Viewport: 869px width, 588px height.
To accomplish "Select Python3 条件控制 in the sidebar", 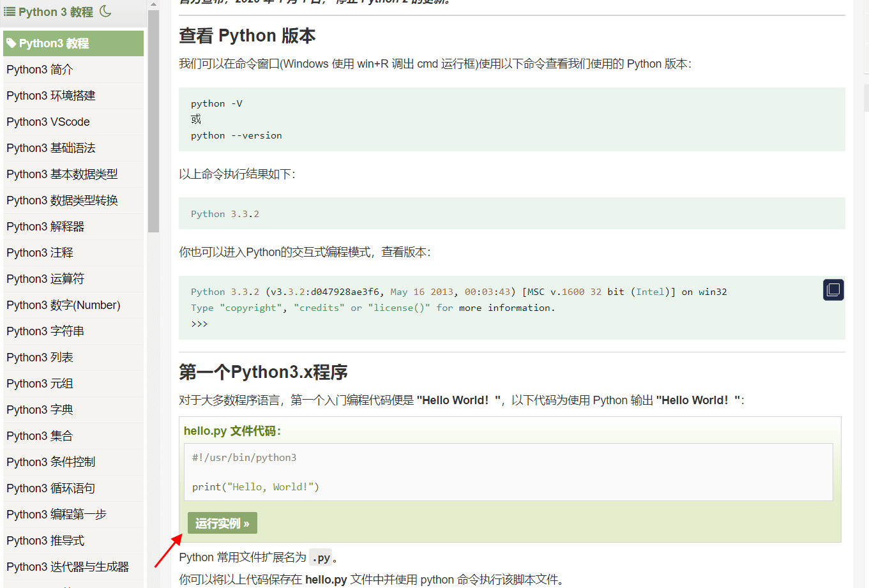I will pos(50,462).
